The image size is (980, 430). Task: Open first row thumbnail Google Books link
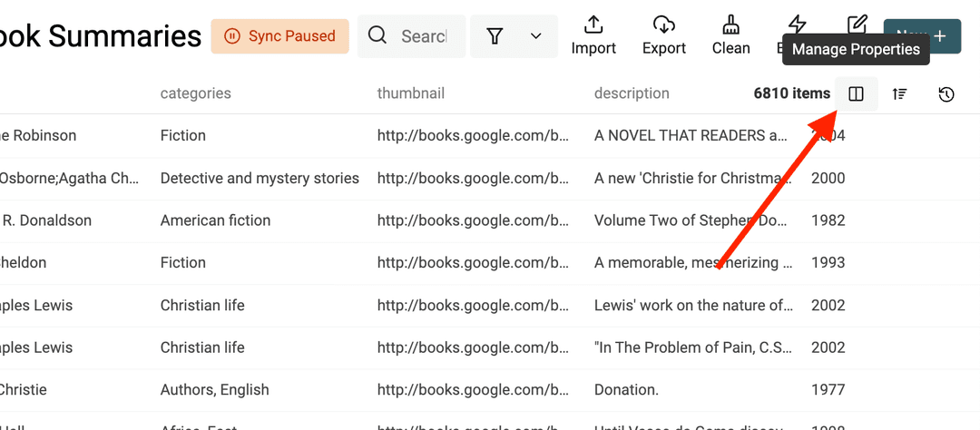(473, 135)
